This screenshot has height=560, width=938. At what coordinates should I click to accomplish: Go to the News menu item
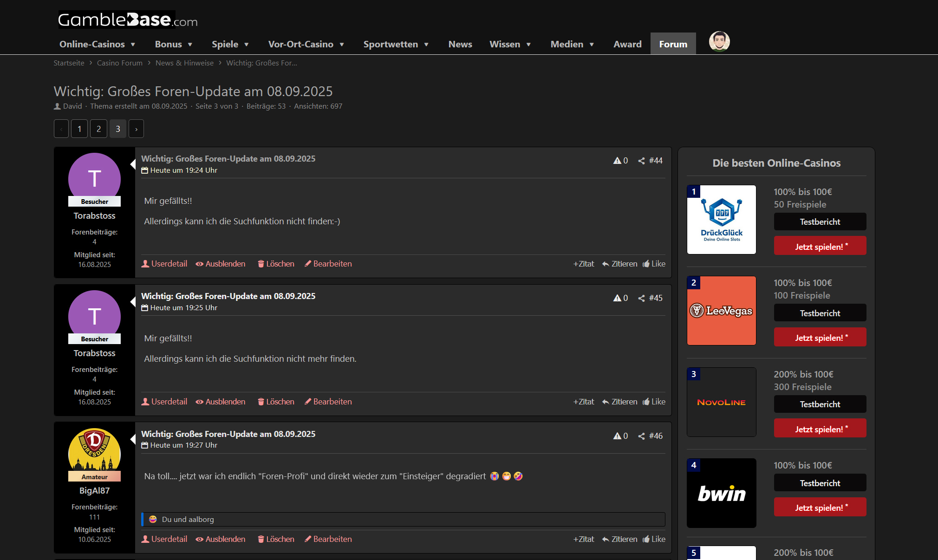[460, 44]
